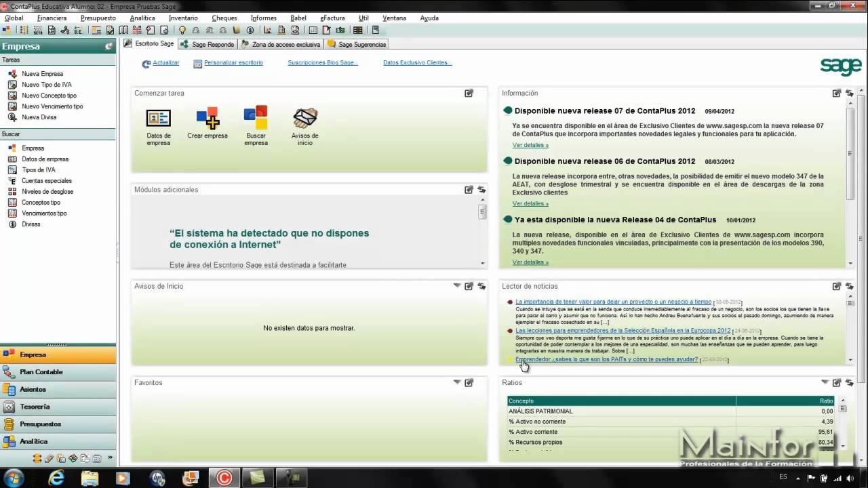The image size is (868, 488).
Task: Edit the Lector de noticias panel
Action: pyautogui.click(x=837, y=286)
